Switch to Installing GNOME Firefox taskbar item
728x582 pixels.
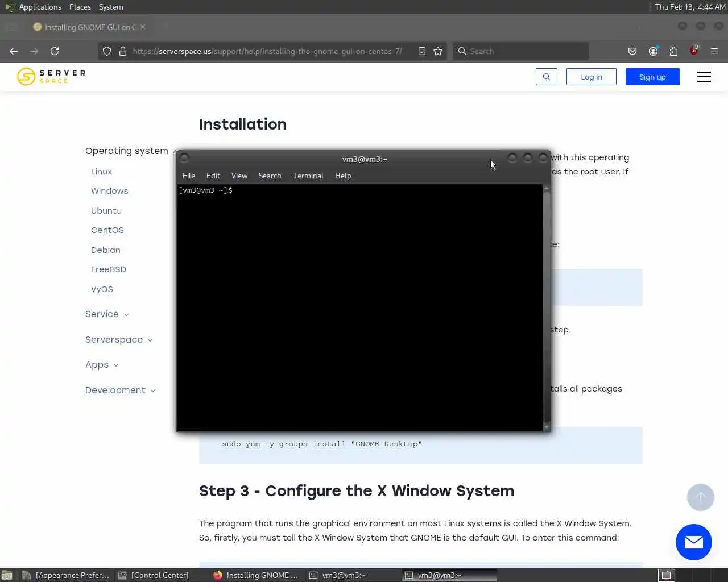(x=257, y=575)
